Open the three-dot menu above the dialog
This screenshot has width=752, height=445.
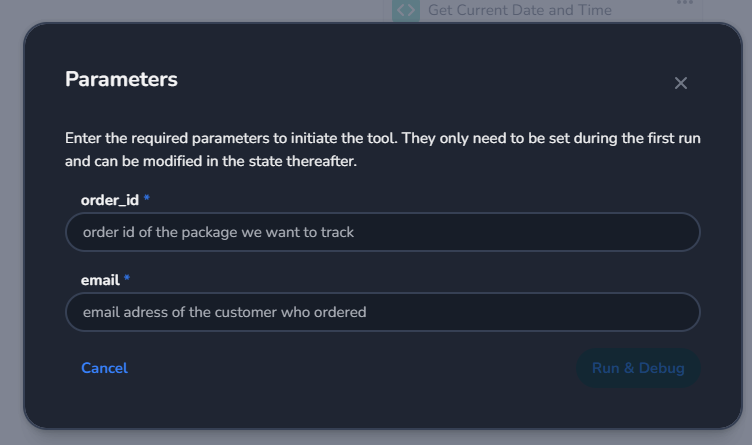click(x=684, y=4)
